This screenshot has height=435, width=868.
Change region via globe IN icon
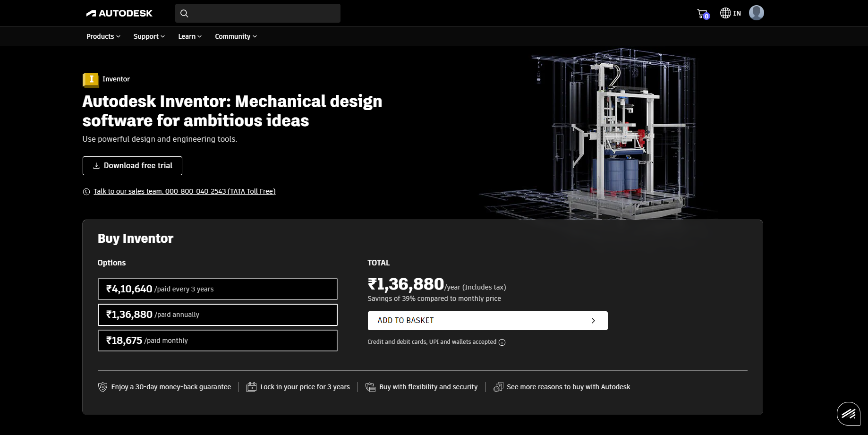(730, 13)
